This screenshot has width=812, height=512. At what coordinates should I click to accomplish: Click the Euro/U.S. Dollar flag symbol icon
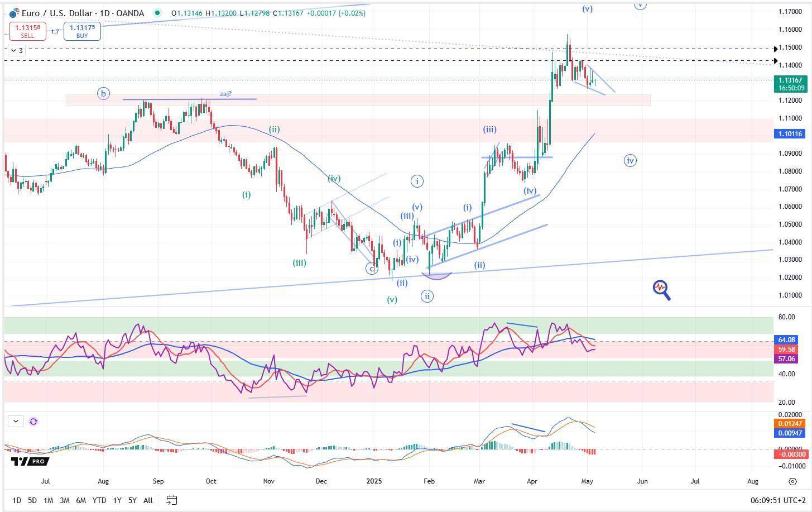(14, 13)
